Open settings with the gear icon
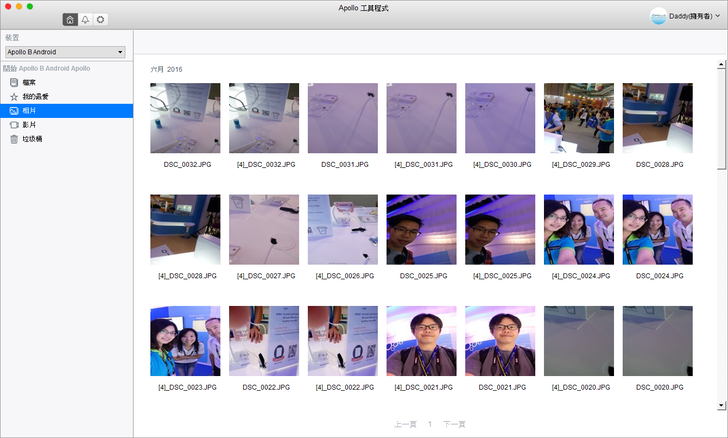This screenshot has width=728, height=438. point(100,19)
